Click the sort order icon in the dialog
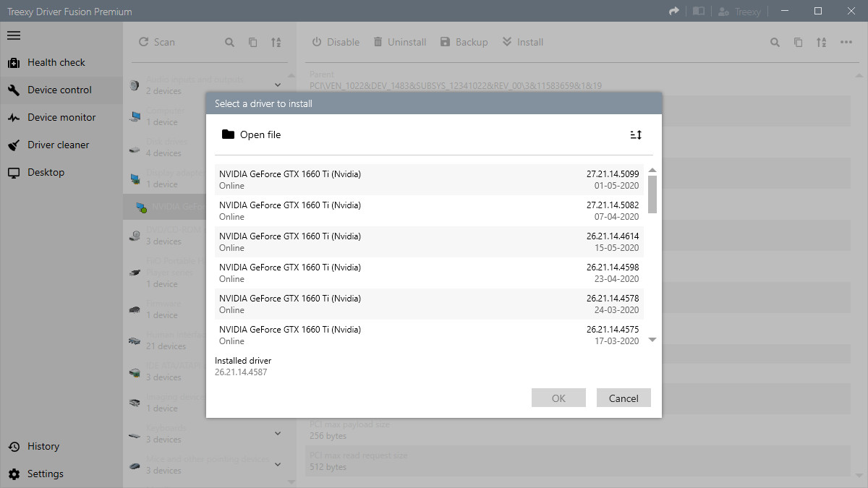Viewport: 868px width, 488px height. click(636, 134)
